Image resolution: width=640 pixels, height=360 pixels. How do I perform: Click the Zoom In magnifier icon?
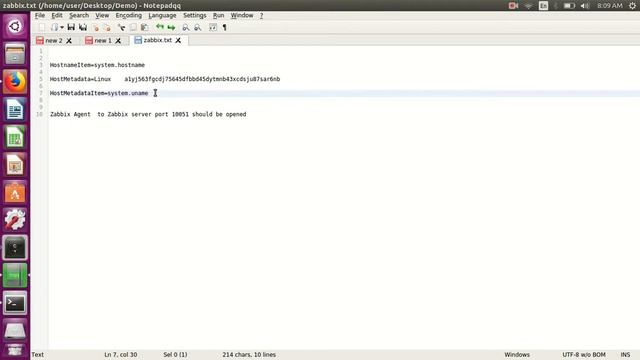(186, 27)
